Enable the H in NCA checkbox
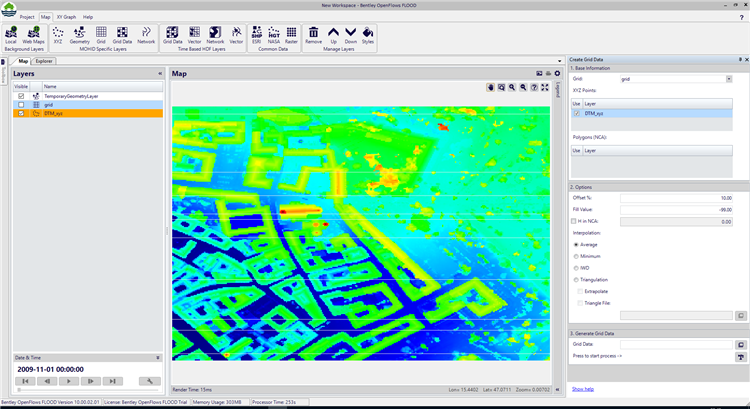 click(x=574, y=221)
